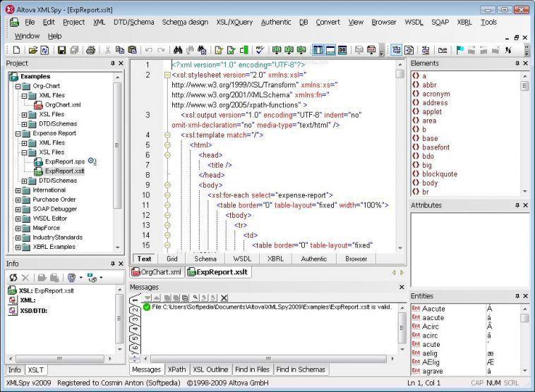The width and height of the screenshot is (535, 392).
Task: Click the Copy icon in toolbar
Action: pyautogui.click(x=120, y=51)
